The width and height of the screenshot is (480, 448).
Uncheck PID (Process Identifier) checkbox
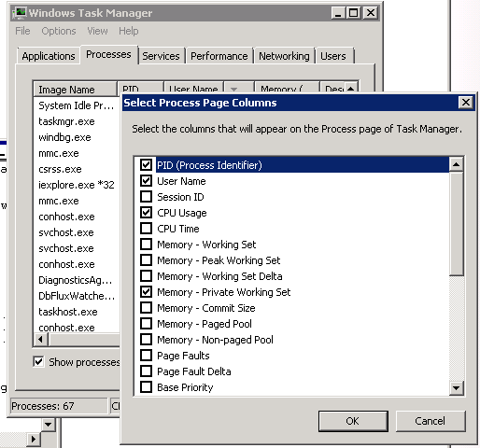146,165
